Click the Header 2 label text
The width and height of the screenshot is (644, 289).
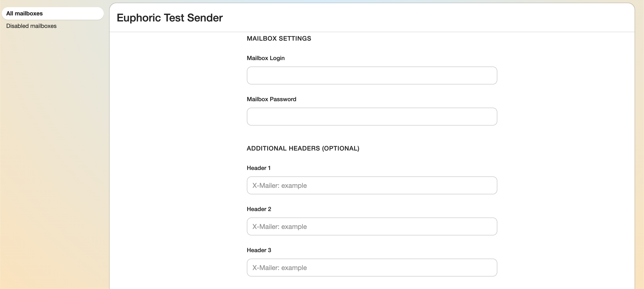pos(259,209)
